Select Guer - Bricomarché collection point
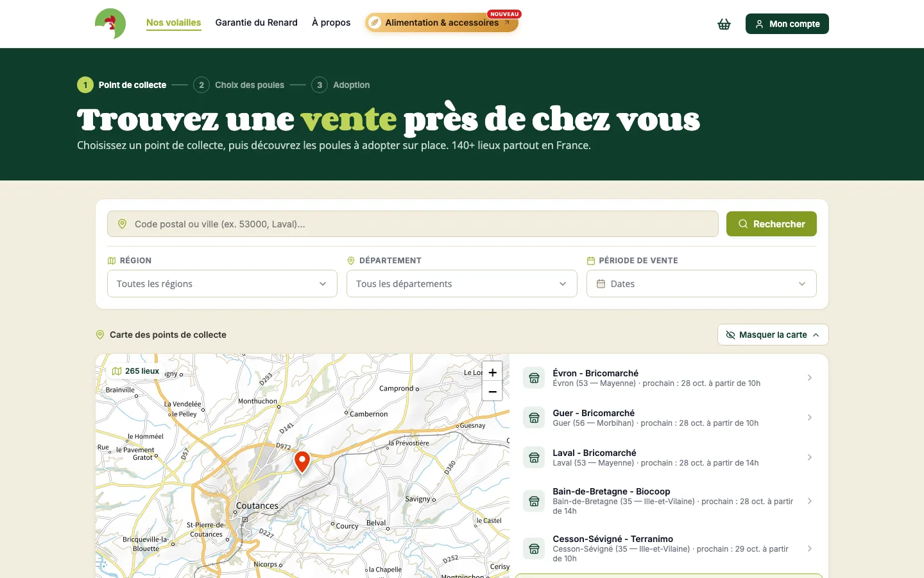 [669, 418]
